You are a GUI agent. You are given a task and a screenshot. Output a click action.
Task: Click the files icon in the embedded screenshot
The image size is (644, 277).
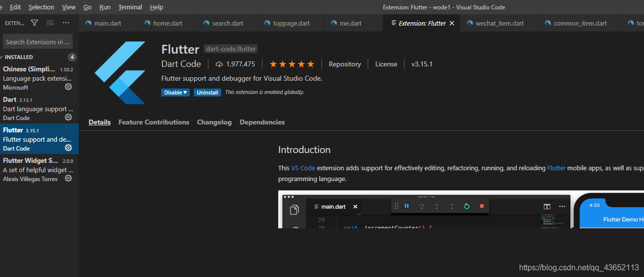(294, 210)
